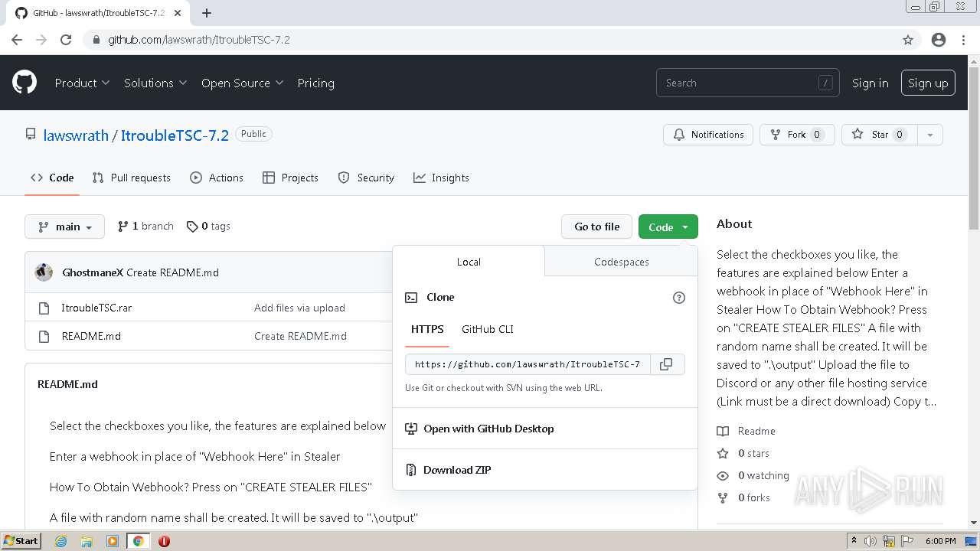Open media player in taskbar

[113, 541]
